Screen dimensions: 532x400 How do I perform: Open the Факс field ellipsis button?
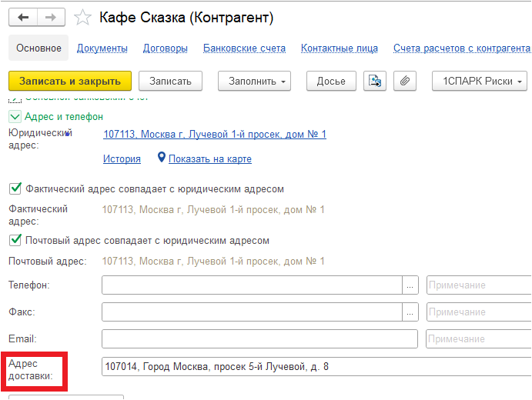410,312
